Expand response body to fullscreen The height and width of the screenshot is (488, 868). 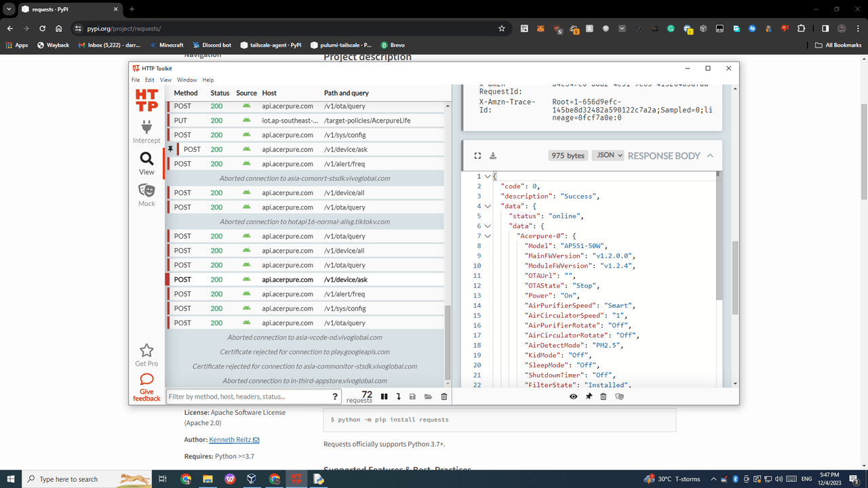click(x=477, y=156)
